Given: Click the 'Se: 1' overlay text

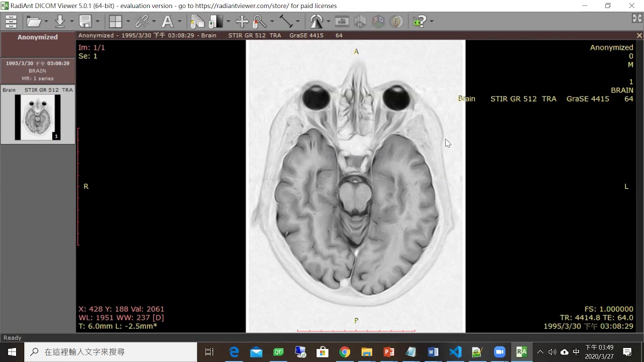Looking at the screenshot, I should pyautogui.click(x=88, y=56).
